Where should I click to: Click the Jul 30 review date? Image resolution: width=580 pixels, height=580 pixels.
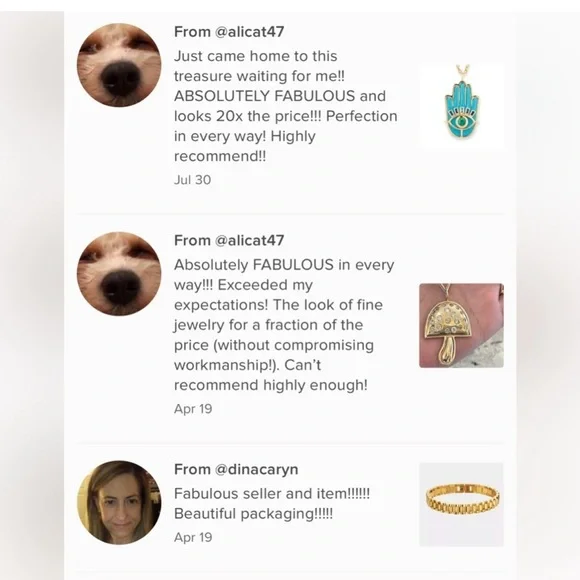(192, 180)
